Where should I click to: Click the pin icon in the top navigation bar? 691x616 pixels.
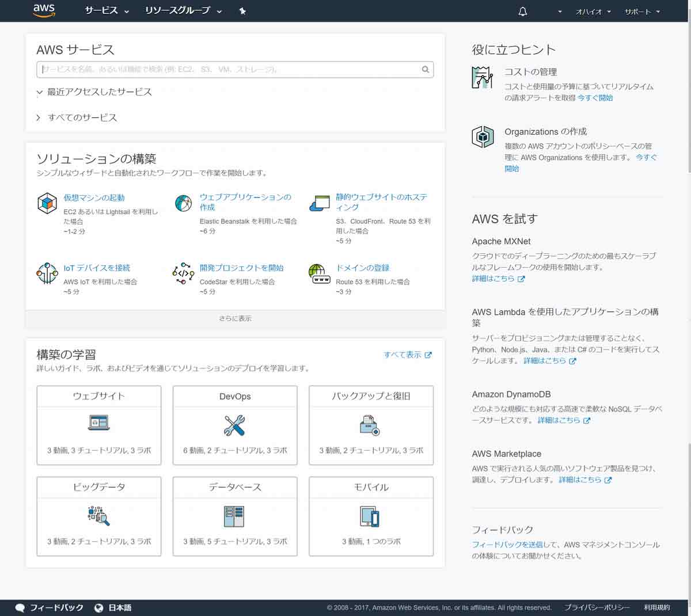(242, 10)
